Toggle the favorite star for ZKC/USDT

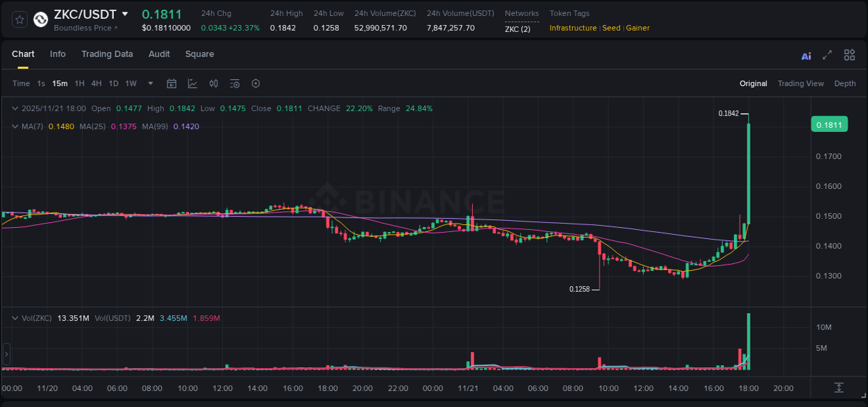(x=19, y=19)
